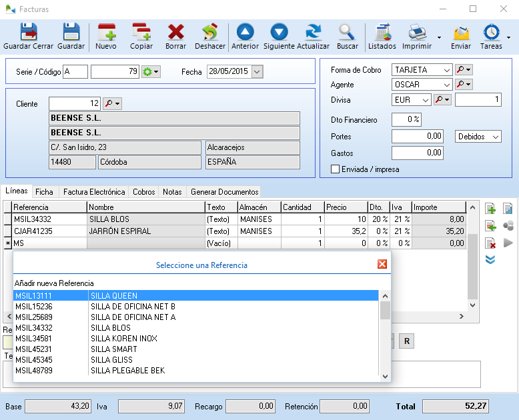This screenshot has height=420, width=519.
Task: Switch to the Factura Electrónica tab
Action: 94,192
